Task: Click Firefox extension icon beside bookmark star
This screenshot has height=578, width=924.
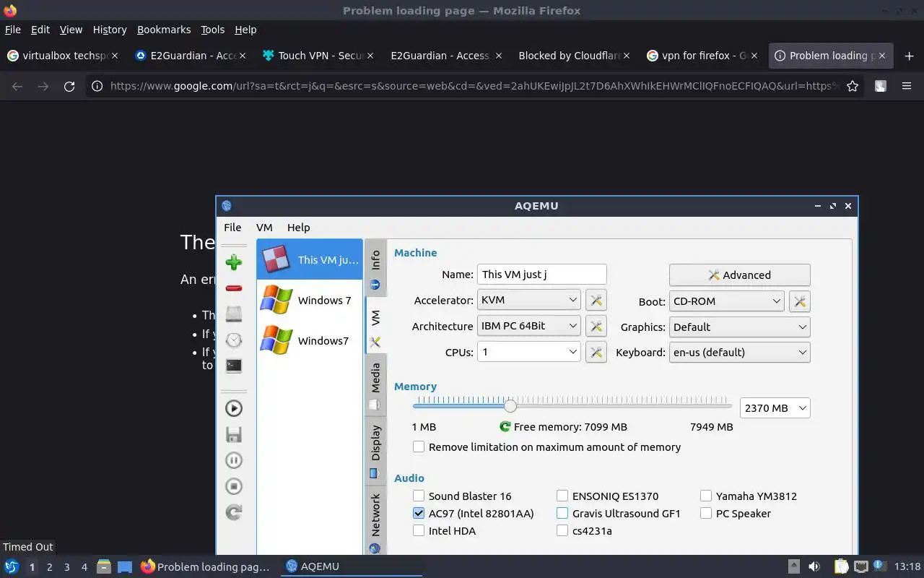Action: click(x=881, y=86)
